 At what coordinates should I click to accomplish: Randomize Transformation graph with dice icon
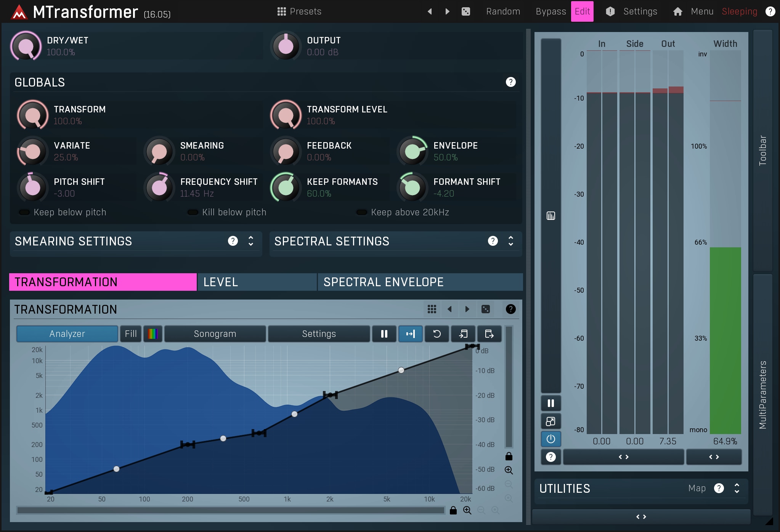coord(486,309)
